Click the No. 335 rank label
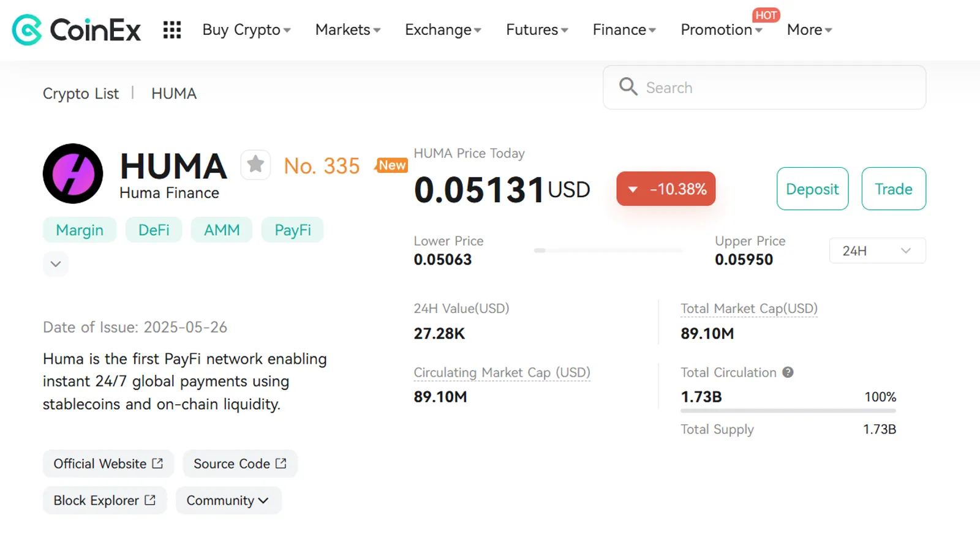980x534 pixels. point(322,166)
